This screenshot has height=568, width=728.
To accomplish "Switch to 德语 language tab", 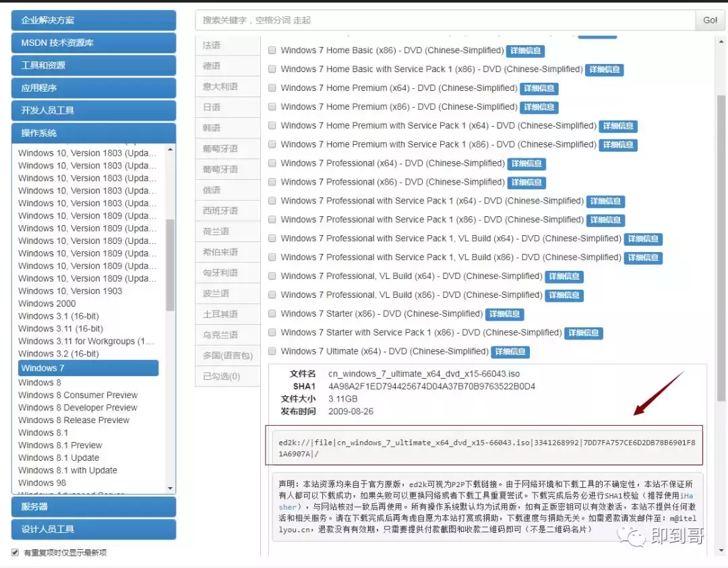I will tap(228, 66).
